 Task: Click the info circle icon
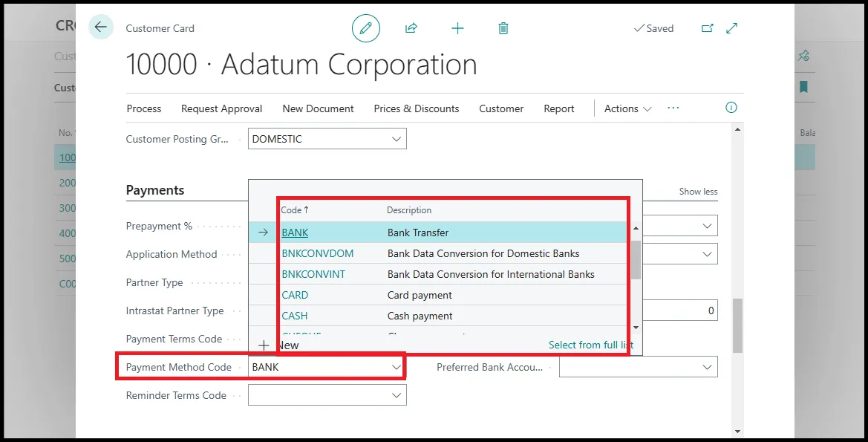pos(731,108)
